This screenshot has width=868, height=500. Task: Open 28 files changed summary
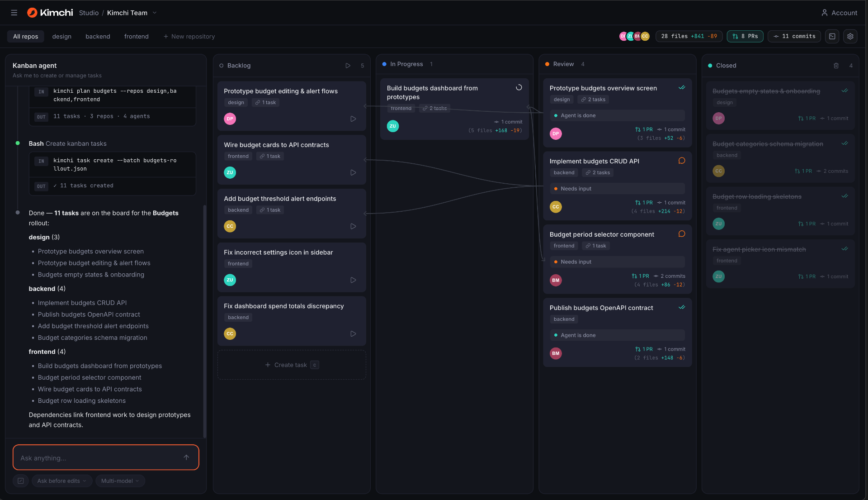pyautogui.click(x=689, y=36)
